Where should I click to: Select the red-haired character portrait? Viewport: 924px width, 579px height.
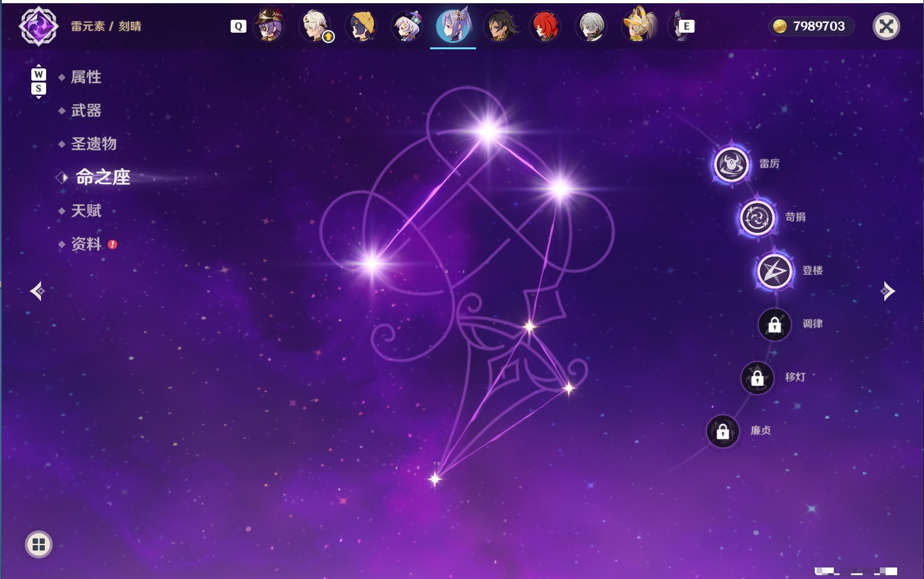click(x=545, y=26)
